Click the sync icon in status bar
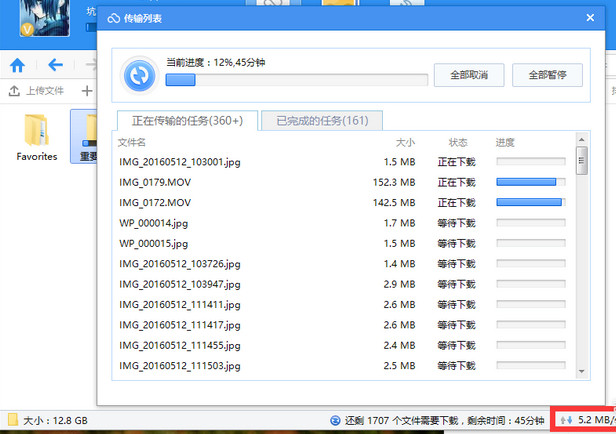The height and width of the screenshot is (434, 616). 335,421
